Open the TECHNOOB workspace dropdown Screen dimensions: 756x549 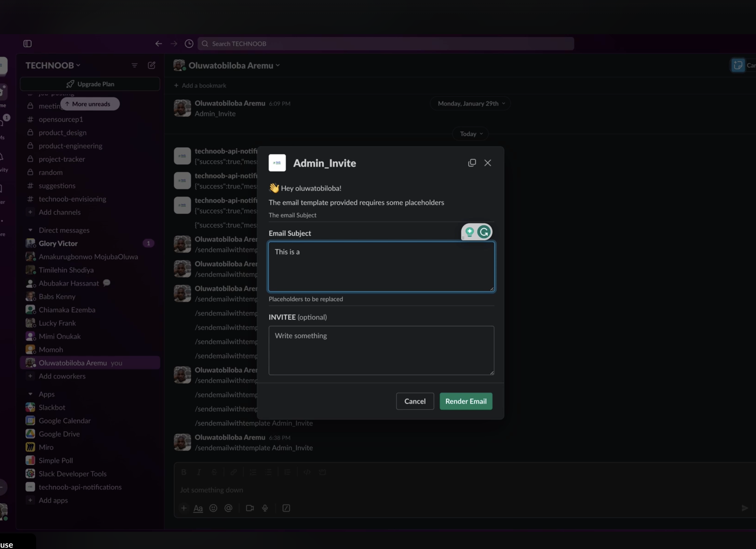pos(53,65)
